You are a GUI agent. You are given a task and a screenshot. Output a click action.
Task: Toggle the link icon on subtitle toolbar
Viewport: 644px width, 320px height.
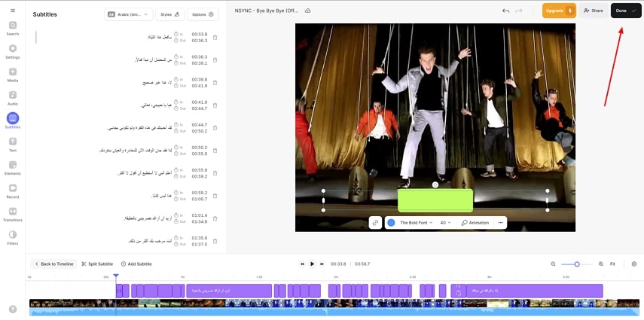375,223
